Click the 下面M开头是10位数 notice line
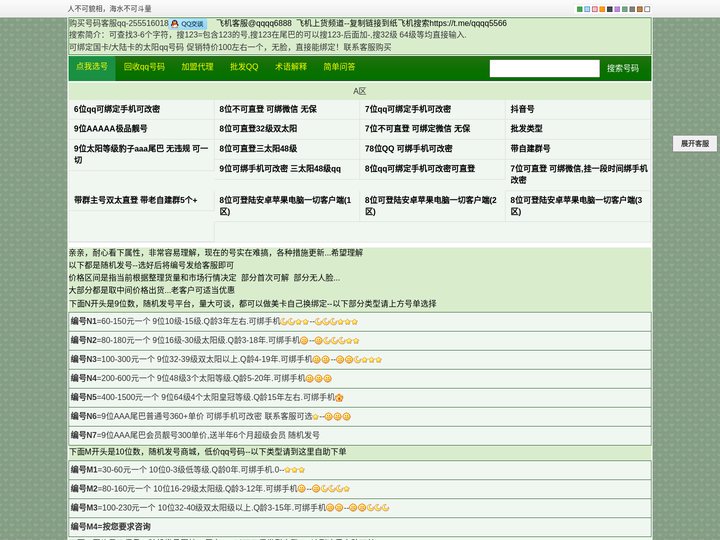 click(x=208, y=452)
